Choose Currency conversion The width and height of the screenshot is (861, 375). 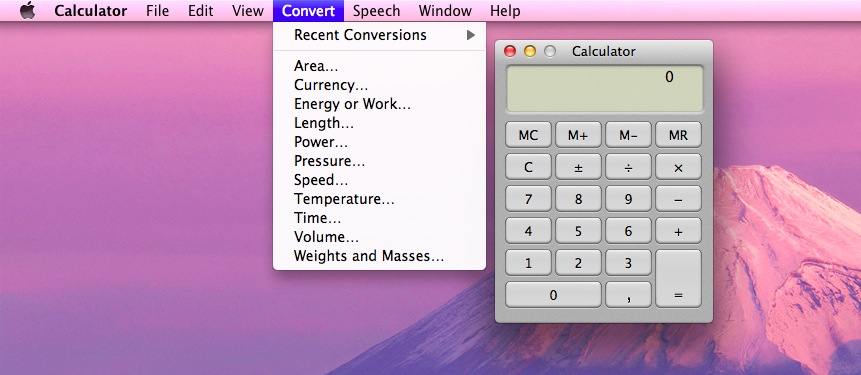(x=379, y=85)
